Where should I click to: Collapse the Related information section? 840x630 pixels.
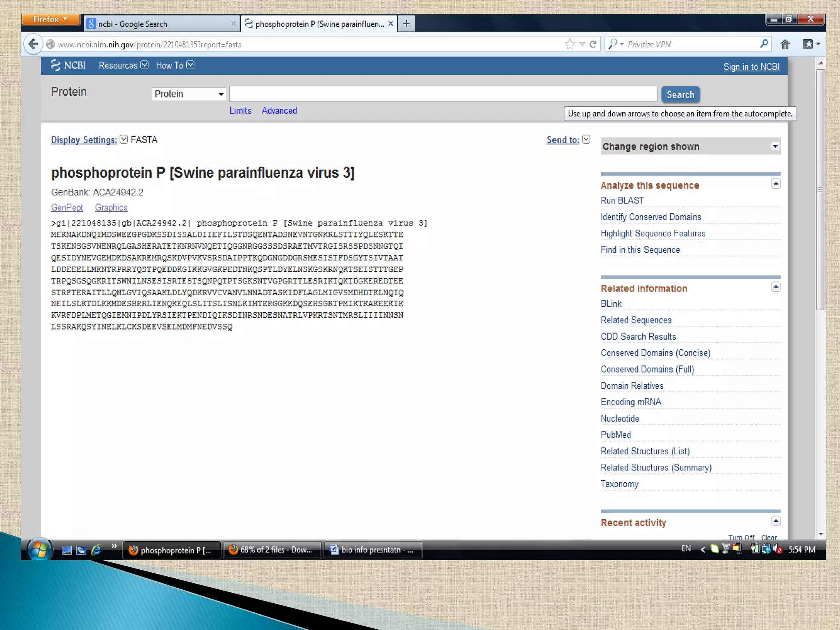tap(776, 287)
